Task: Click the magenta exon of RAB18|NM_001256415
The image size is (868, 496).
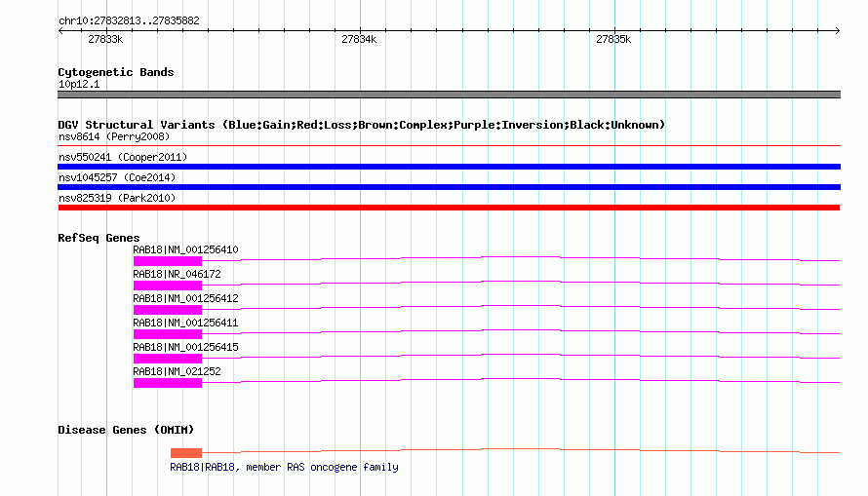Action: coord(168,359)
